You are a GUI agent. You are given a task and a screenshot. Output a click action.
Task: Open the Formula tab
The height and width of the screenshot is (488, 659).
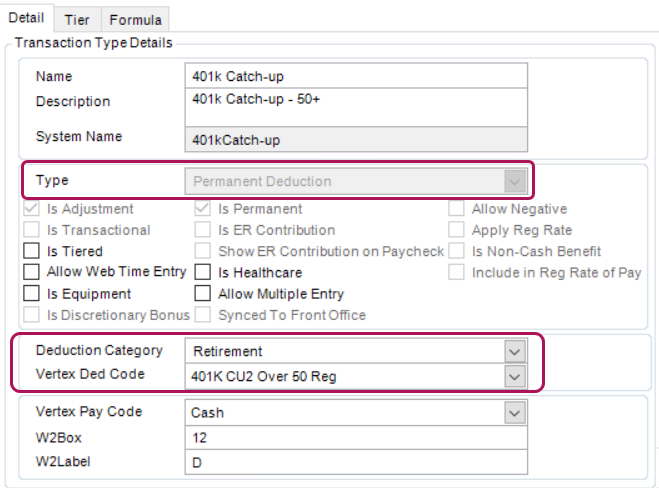coord(135,20)
